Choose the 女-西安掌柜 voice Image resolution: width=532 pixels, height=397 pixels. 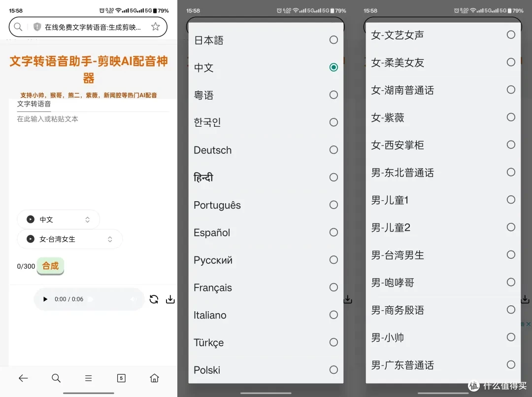point(443,144)
